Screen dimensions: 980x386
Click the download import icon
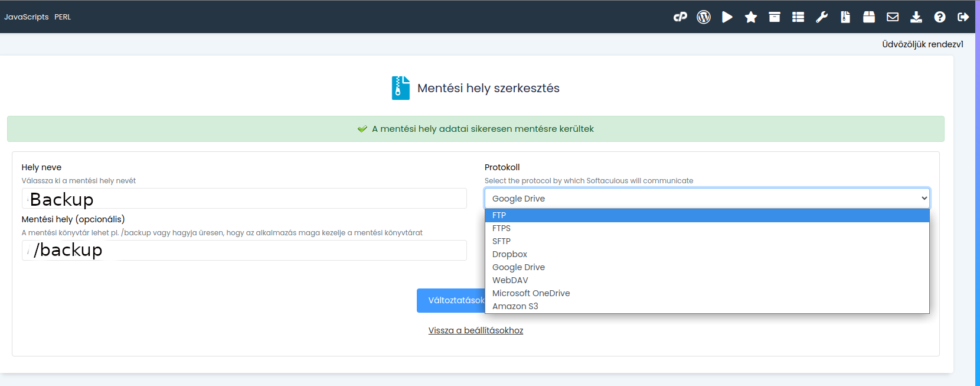[x=916, y=17]
